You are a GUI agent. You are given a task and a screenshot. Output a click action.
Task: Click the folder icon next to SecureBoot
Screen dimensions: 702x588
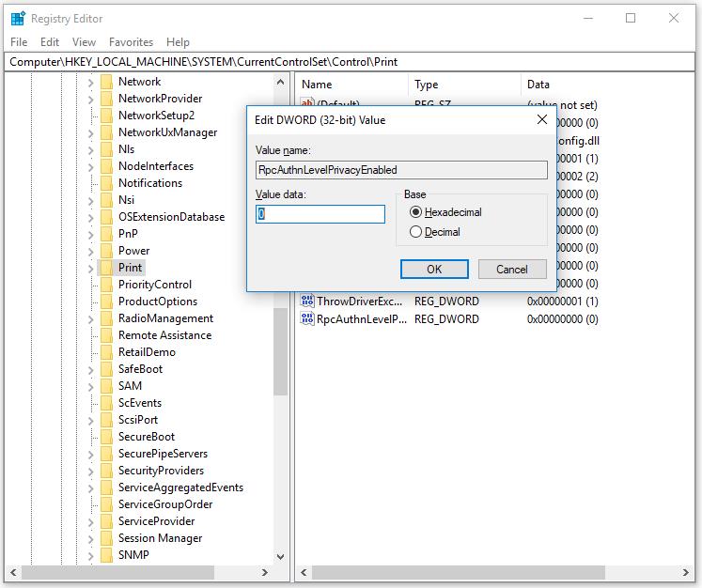tap(107, 437)
